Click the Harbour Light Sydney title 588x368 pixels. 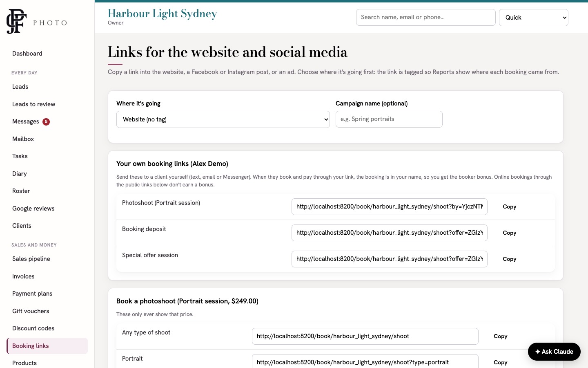pyautogui.click(x=163, y=13)
